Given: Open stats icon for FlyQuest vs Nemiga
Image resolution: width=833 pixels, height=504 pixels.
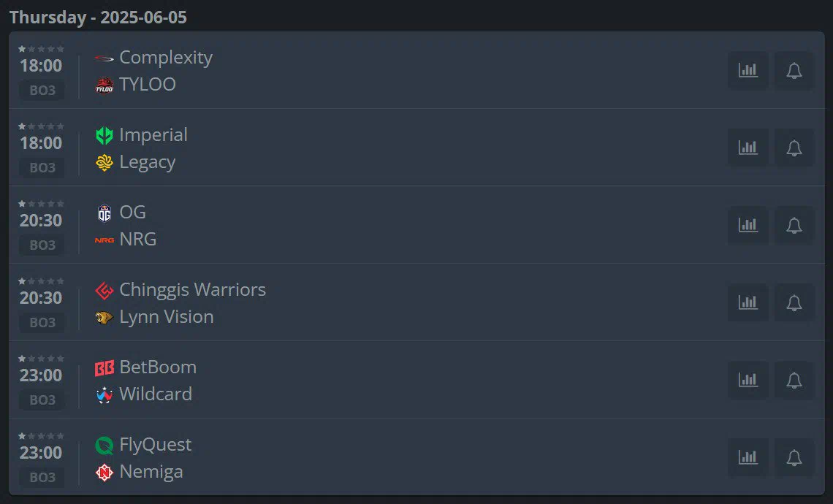Looking at the screenshot, I should (748, 457).
